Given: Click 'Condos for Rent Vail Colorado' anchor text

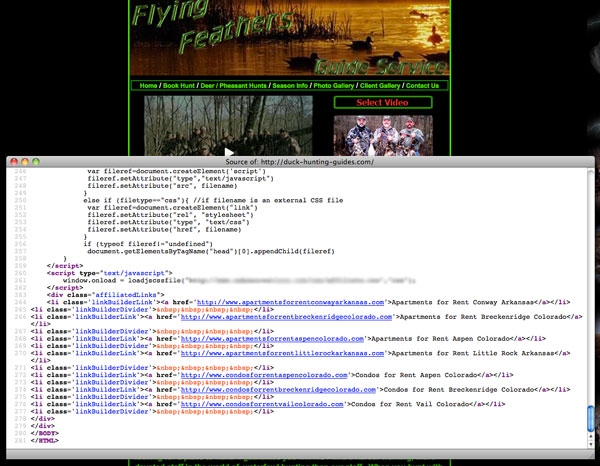Looking at the screenshot, I should (409, 404).
